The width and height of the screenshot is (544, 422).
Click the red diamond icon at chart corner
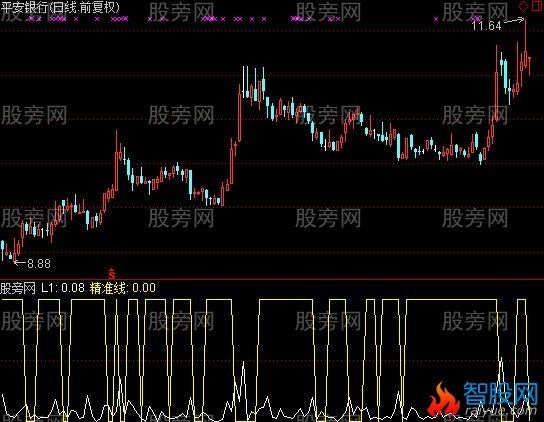(x=523, y=6)
